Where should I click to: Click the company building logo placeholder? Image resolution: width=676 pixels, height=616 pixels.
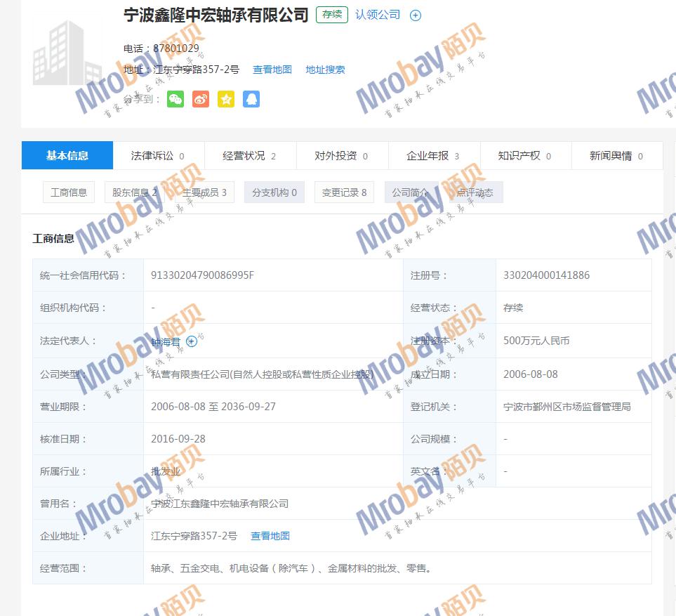(x=67, y=53)
